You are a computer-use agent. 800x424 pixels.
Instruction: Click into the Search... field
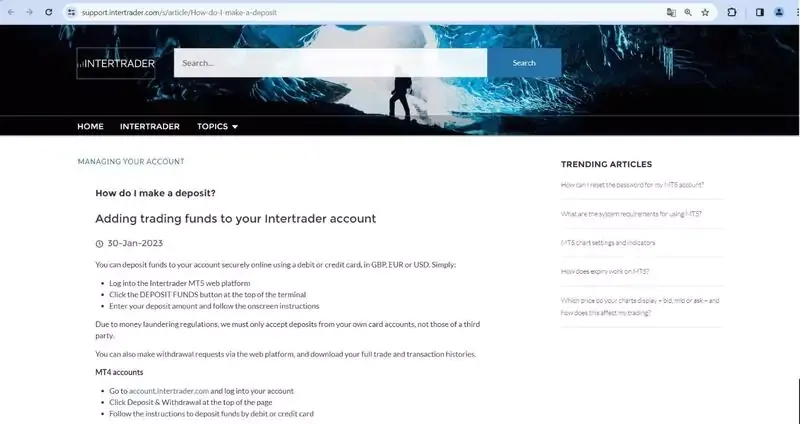pyautogui.click(x=330, y=63)
